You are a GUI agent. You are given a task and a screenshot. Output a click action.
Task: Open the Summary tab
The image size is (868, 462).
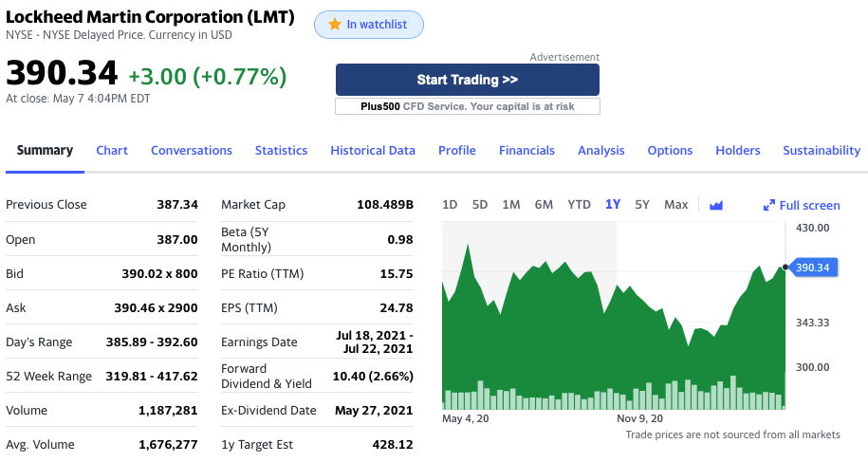45,151
